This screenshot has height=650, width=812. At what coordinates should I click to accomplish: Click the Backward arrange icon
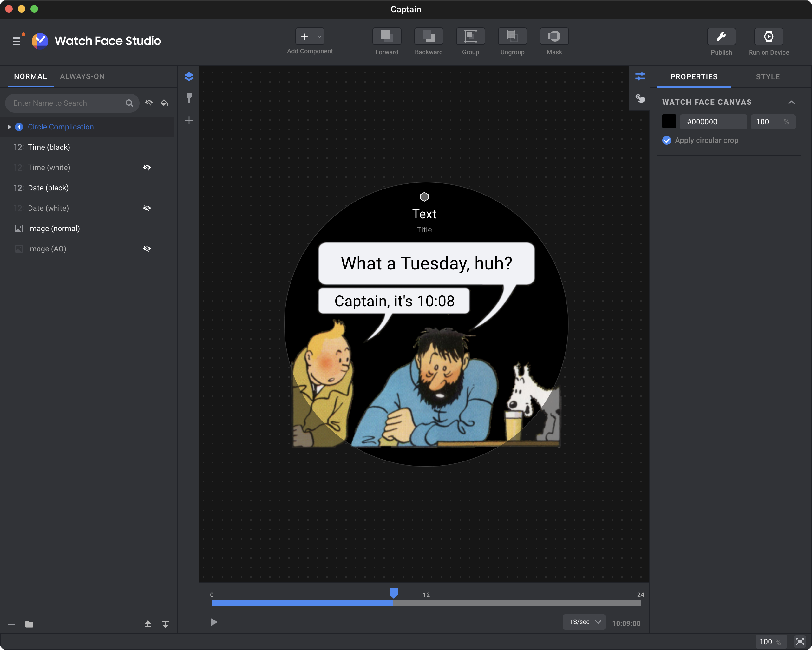[x=428, y=36]
